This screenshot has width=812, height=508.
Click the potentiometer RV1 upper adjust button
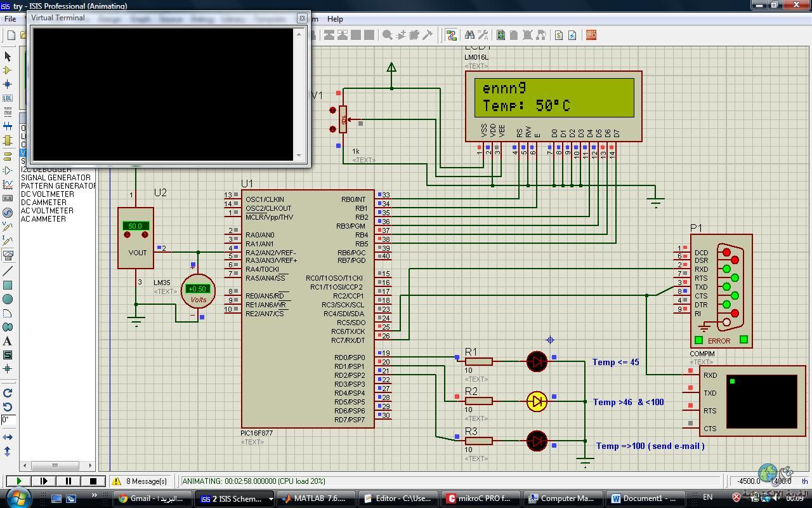[332, 110]
